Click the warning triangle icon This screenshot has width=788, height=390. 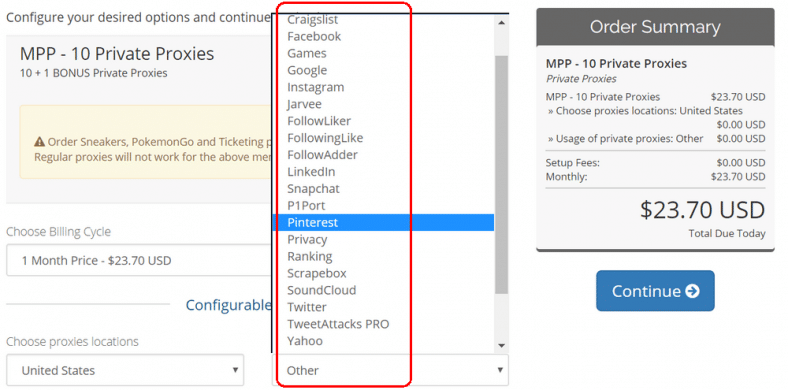[x=40, y=142]
